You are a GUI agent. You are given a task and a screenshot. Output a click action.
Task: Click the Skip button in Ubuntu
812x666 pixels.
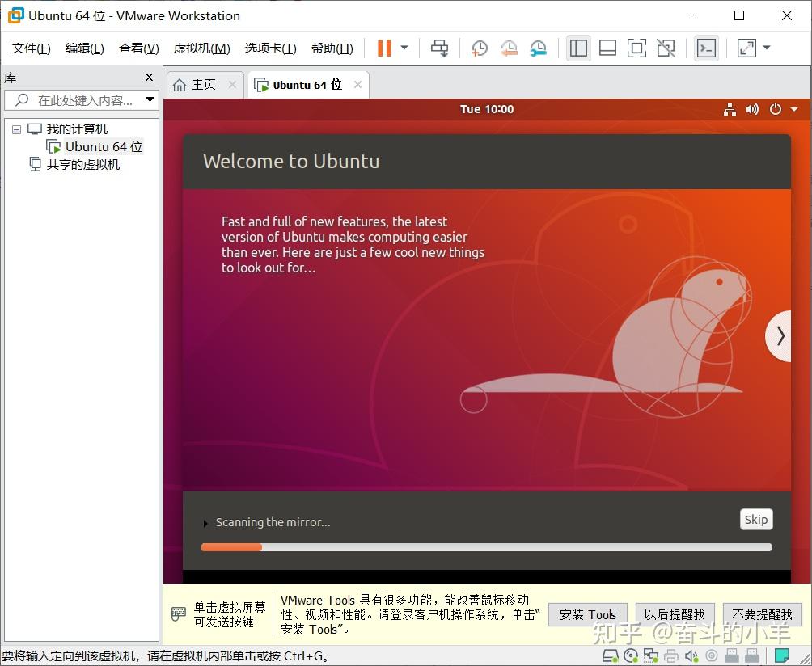755,519
